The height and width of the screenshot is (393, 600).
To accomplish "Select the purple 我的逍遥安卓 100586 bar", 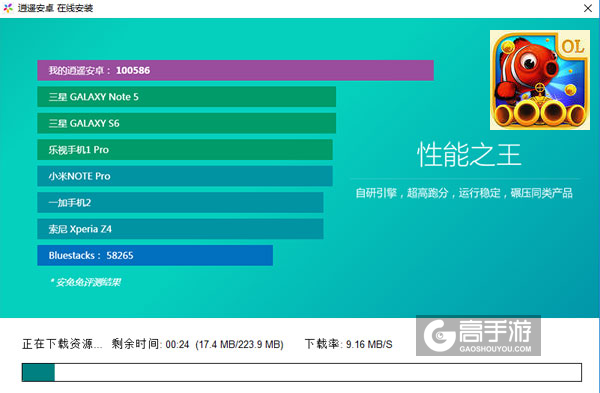I will pos(235,70).
